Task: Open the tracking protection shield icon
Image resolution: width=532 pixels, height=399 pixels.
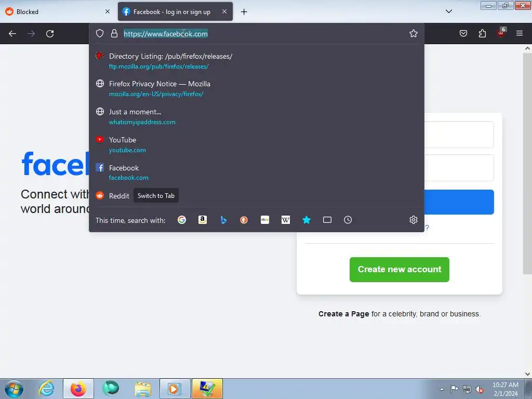Action: coord(99,33)
